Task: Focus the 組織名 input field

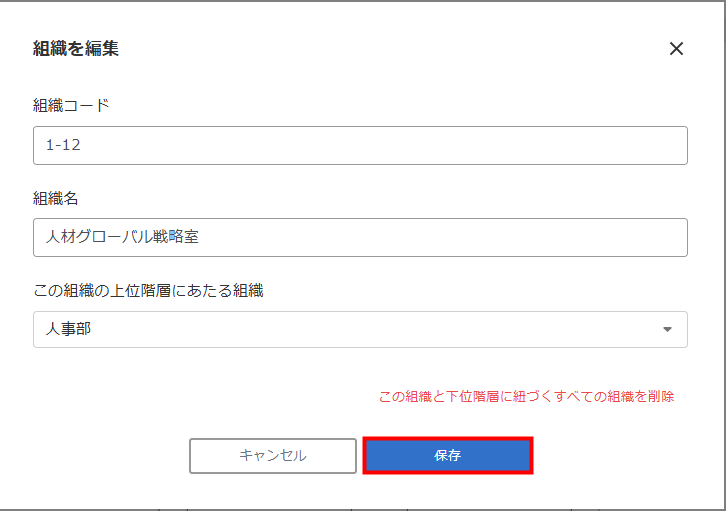Action: 360,237
